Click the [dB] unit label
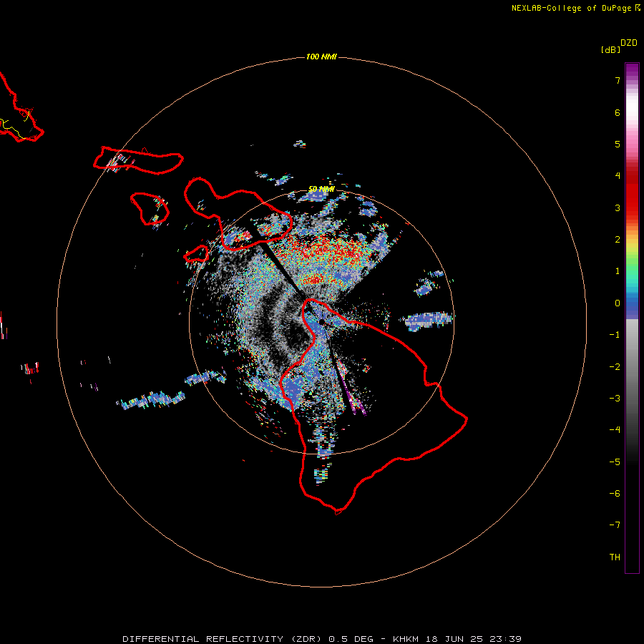 610,49
